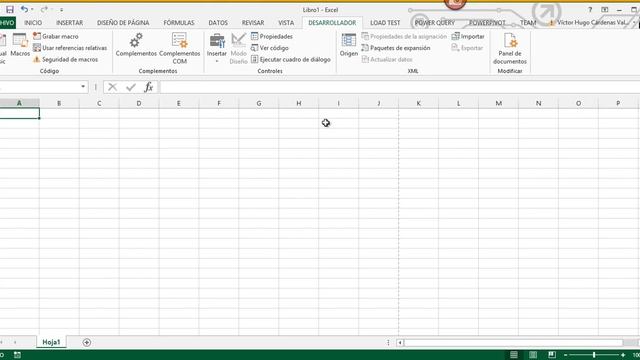640x360 pixels.
Task: Open Ribbon display options button
Action: tap(604, 10)
